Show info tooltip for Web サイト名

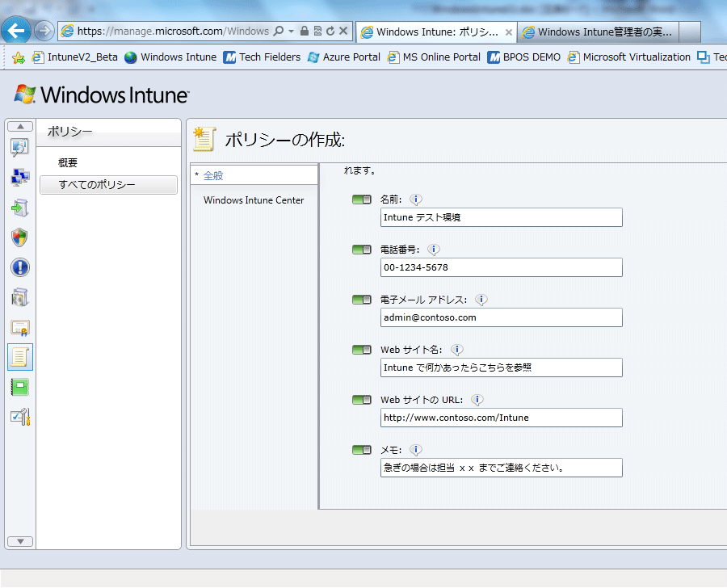point(456,350)
